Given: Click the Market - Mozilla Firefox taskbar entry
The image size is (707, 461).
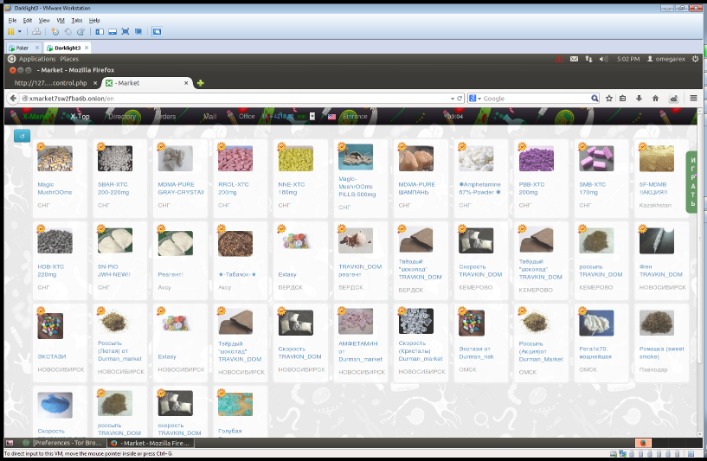Looking at the screenshot, I should pos(151,443).
